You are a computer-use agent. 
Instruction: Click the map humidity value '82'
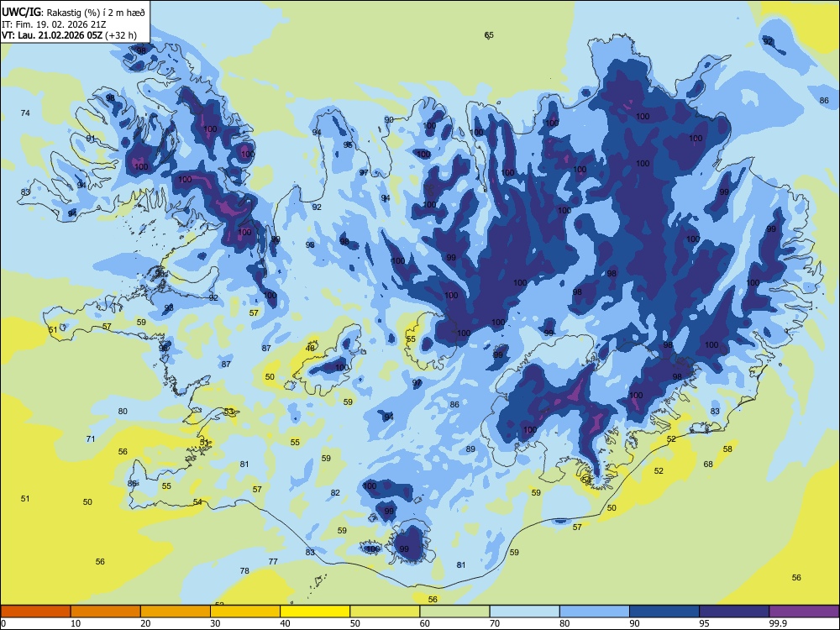(335, 493)
